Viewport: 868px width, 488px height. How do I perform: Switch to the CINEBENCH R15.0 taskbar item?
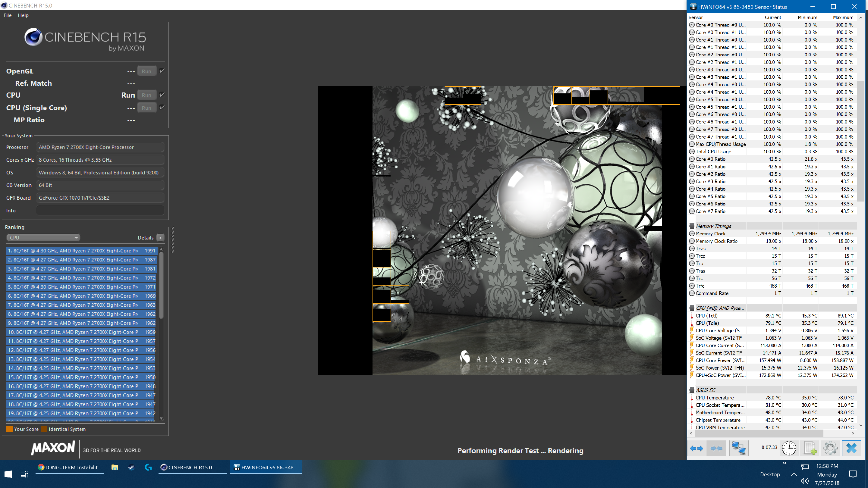tap(193, 467)
